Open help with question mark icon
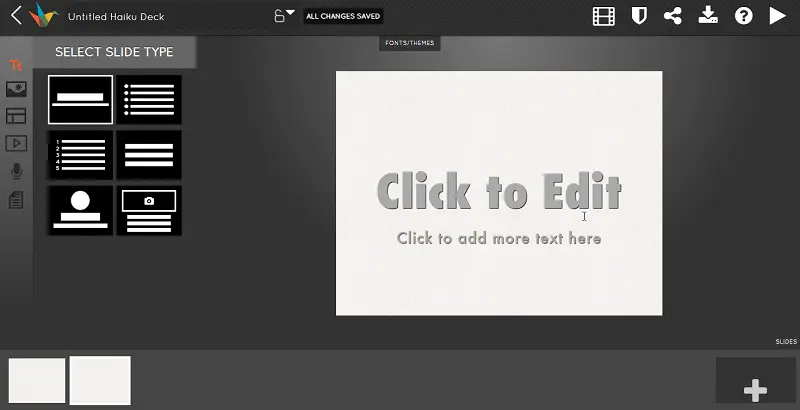This screenshot has height=410, width=800. (x=743, y=16)
